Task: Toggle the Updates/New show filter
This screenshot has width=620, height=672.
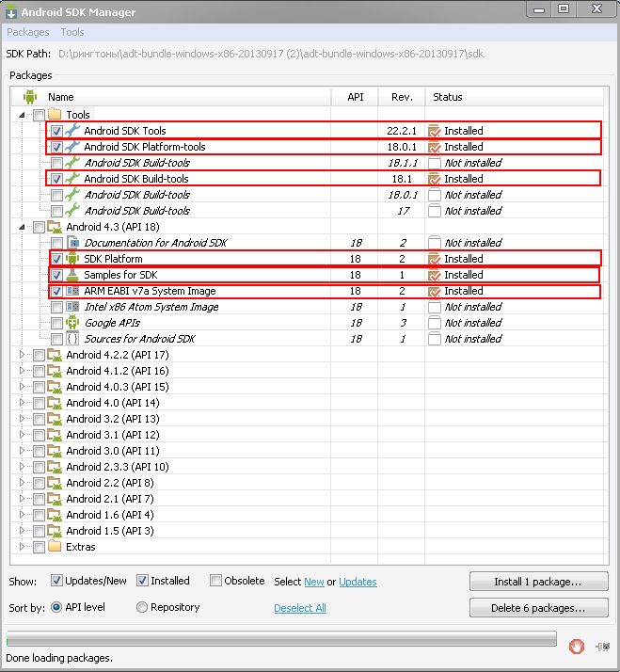Action: coord(56,581)
